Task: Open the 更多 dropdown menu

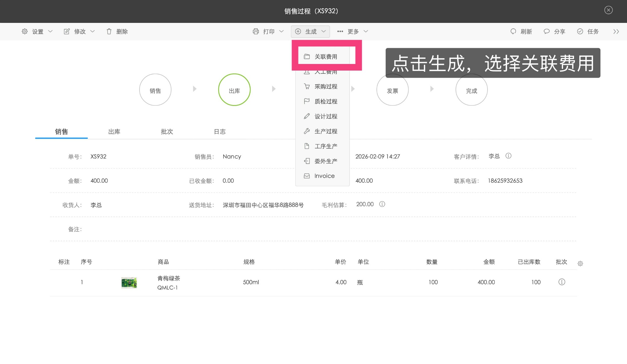Action: [354, 31]
